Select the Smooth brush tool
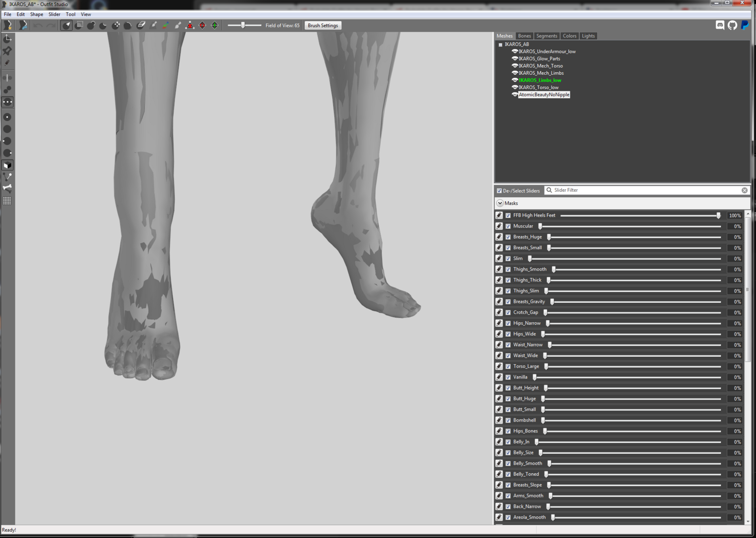 coord(128,25)
